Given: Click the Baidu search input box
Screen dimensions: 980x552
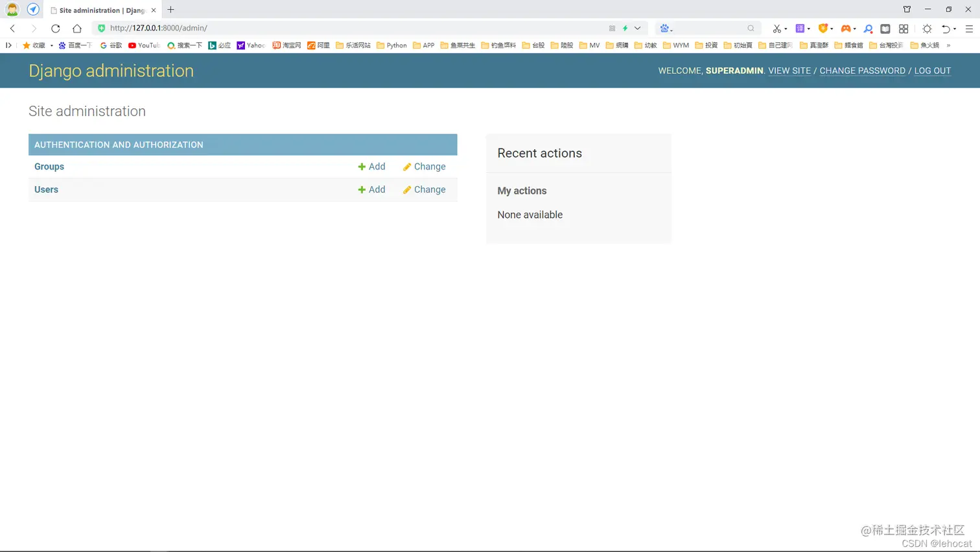Looking at the screenshot, I should coord(710,29).
